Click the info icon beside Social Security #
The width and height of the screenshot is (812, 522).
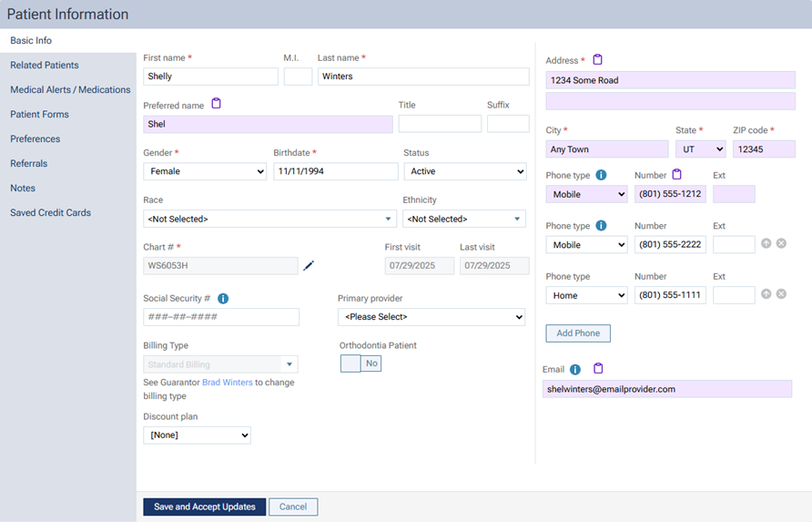(x=223, y=298)
